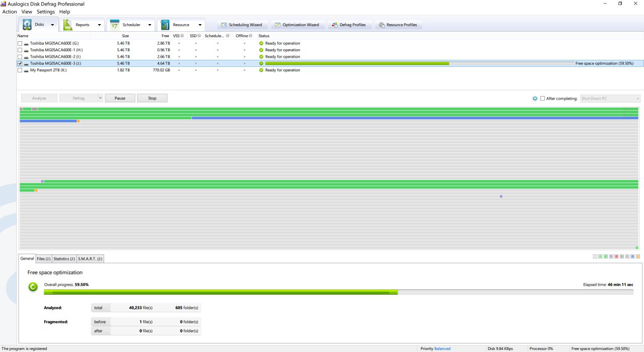Screen dimensions: 644x352
Task: Enable the After completing checkbox
Action: 542,99
